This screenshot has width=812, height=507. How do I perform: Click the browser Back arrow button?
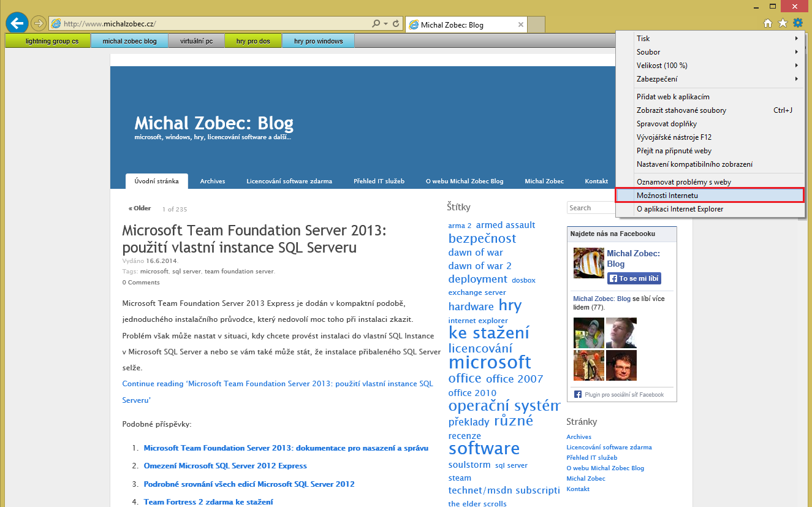coord(17,23)
